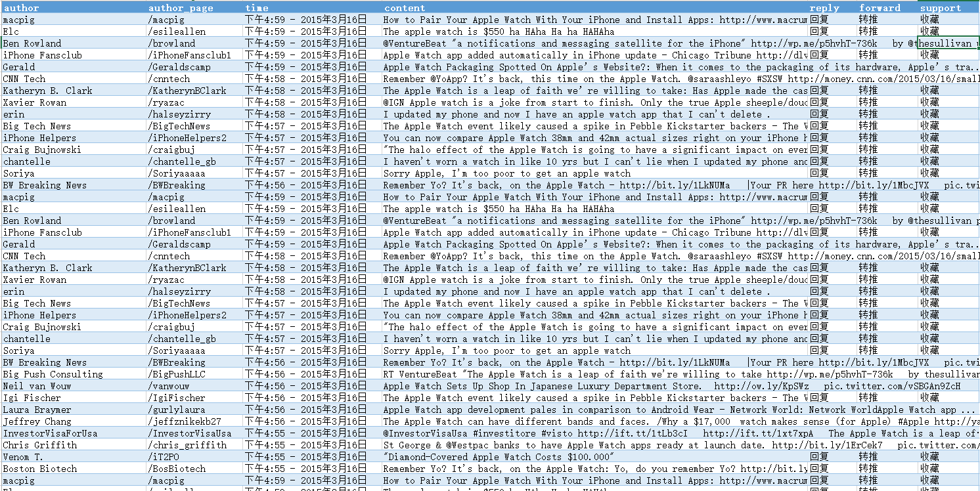Screen dimensions: 980x491
Task: Click the '/gurlylaura' author page cell
Action: click(x=196, y=410)
